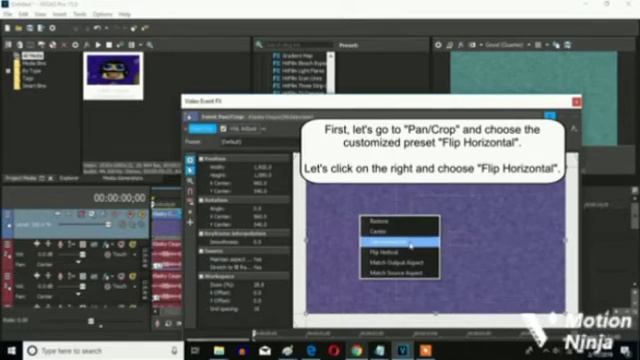Select the Gradient Map effect in FX list
640x360 pixels.
point(298,56)
